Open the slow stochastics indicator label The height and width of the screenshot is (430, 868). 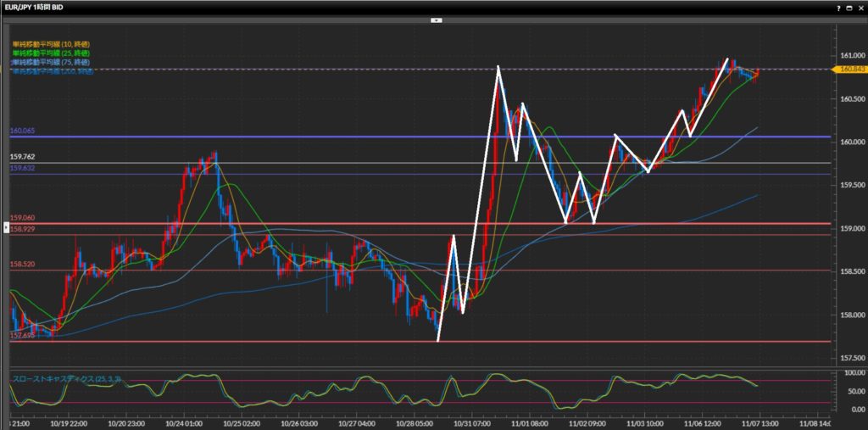[x=66, y=377]
